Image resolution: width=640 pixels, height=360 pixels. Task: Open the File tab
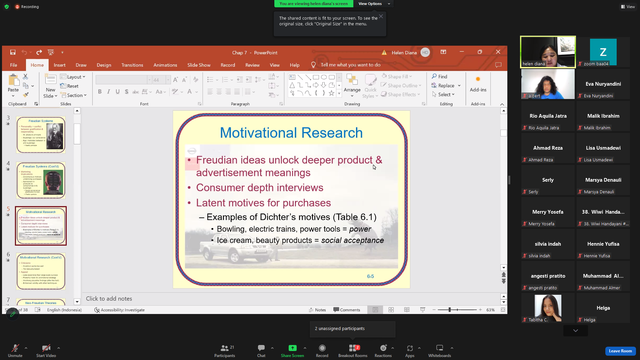coord(13,65)
